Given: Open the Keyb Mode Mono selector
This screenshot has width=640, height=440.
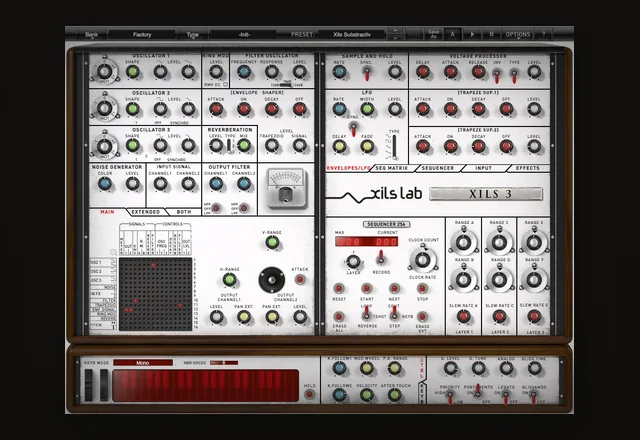Looking at the screenshot, I should tap(143, 362).
